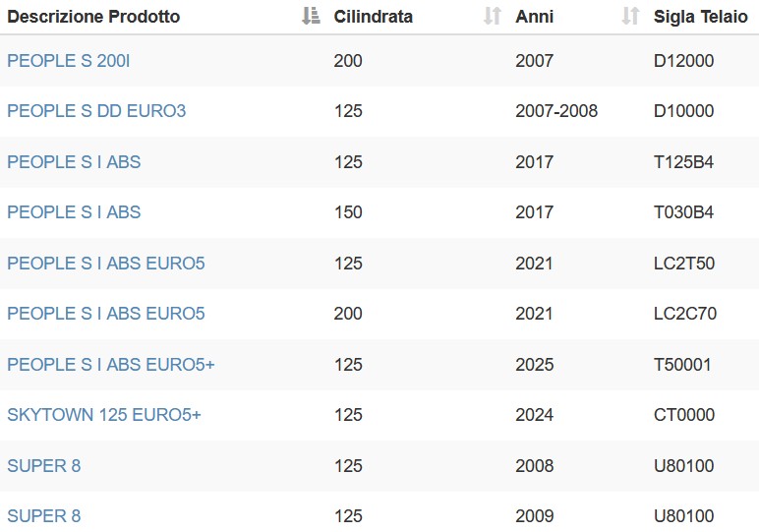Open PEOPLE S I ABS 150cc link

(x=74, y=212)
